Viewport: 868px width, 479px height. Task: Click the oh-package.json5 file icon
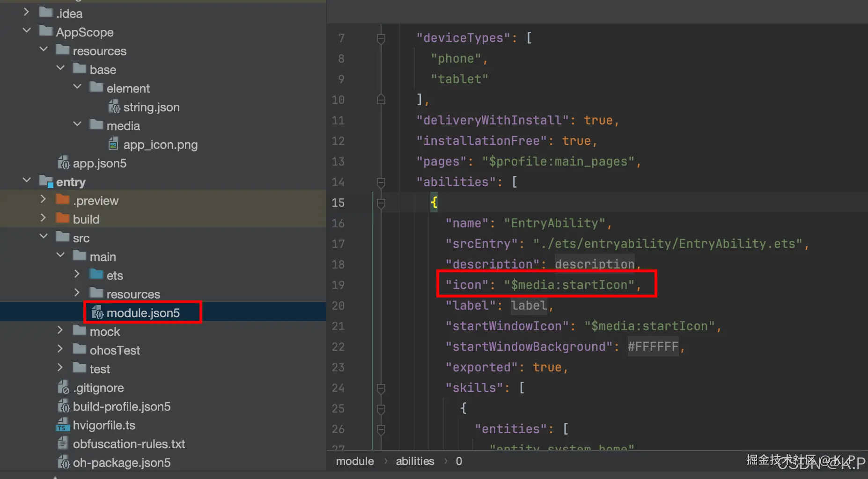64,462
